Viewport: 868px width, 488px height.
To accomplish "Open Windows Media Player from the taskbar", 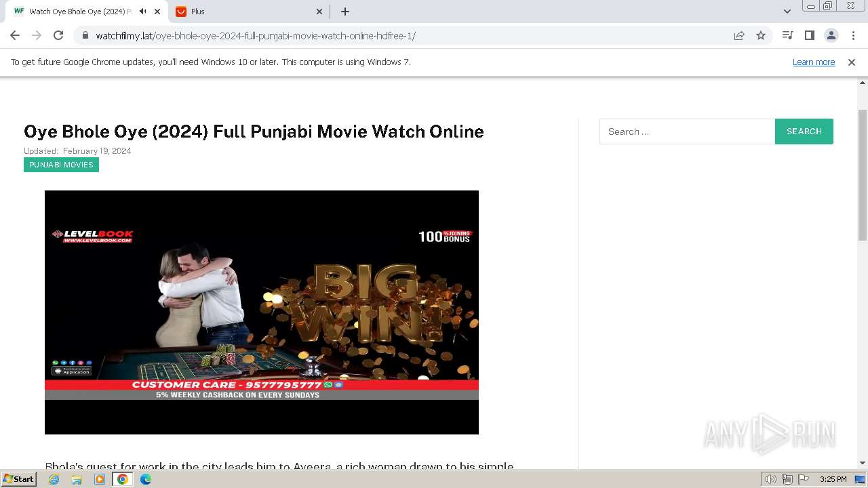I will pos(100,479).
